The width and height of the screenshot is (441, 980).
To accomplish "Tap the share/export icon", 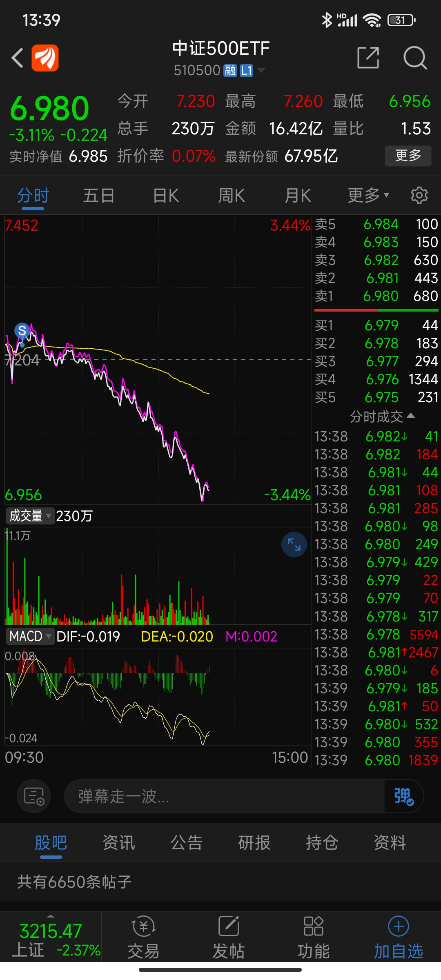I will click(x=368, y=58).
